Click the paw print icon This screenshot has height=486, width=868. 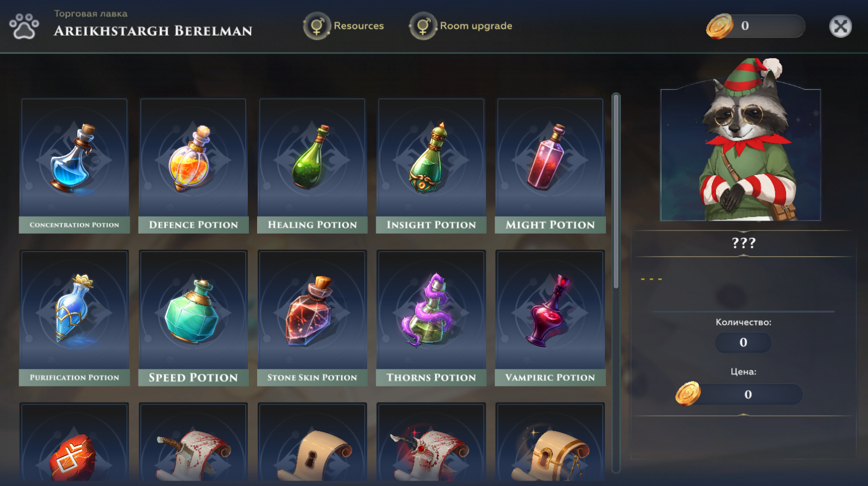tap(24, 26)
